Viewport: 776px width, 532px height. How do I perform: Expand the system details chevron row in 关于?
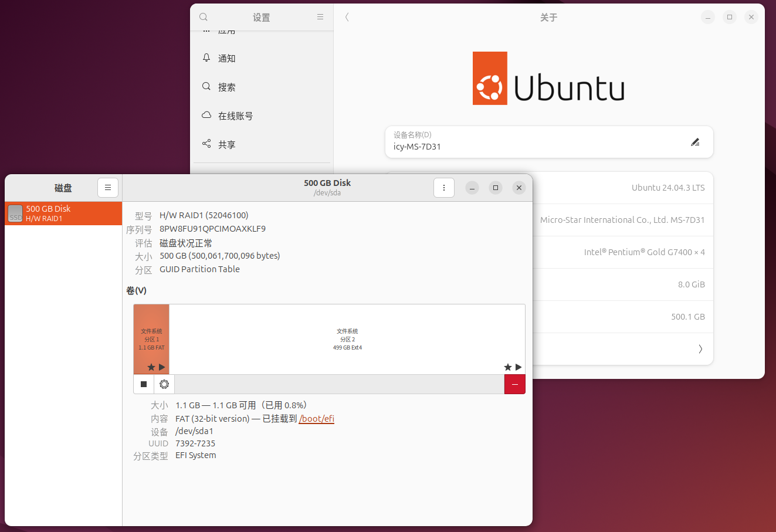(700, 349)
